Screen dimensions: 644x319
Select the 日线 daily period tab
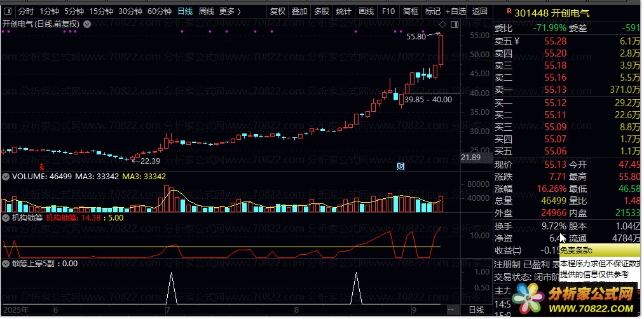click(185, 11)
